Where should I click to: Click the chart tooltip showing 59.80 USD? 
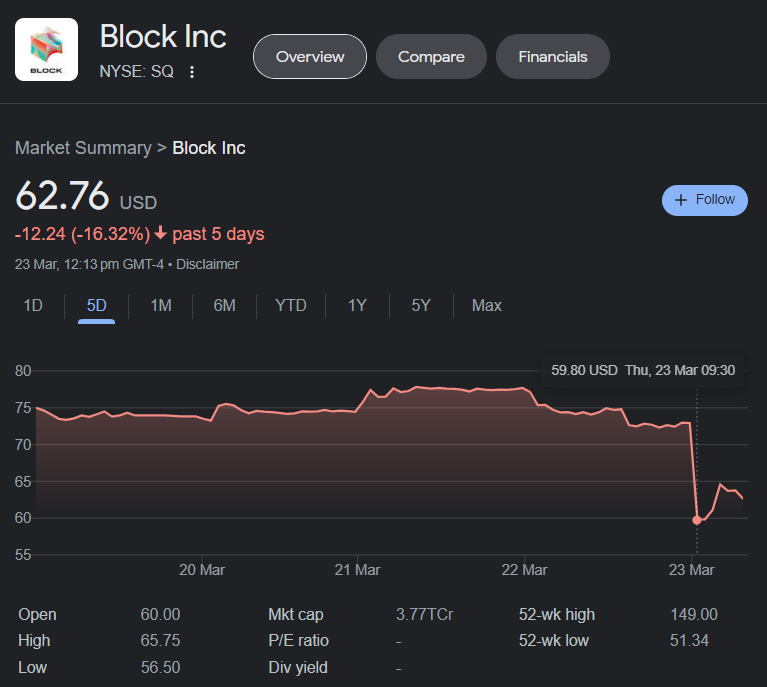coord(643,370)
